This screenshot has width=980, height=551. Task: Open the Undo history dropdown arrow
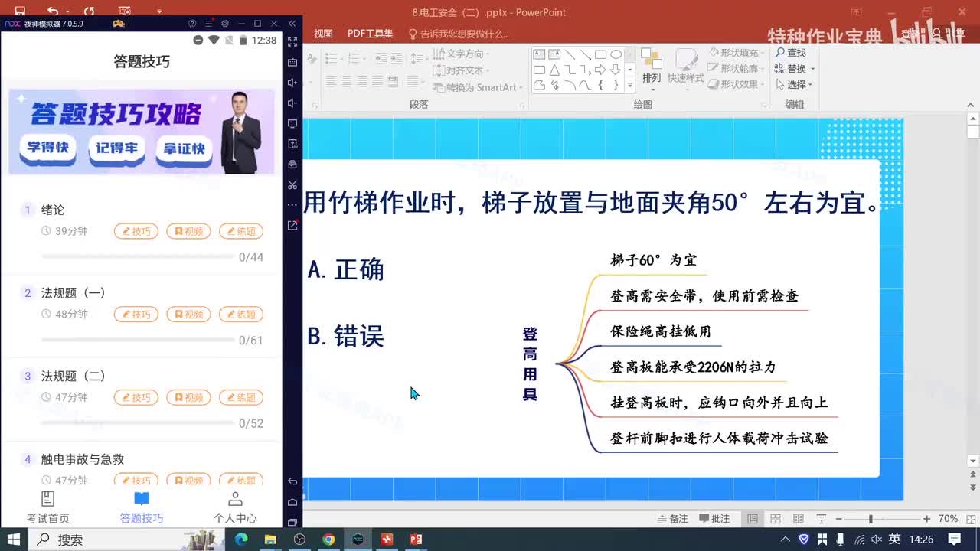click(67, 12)
